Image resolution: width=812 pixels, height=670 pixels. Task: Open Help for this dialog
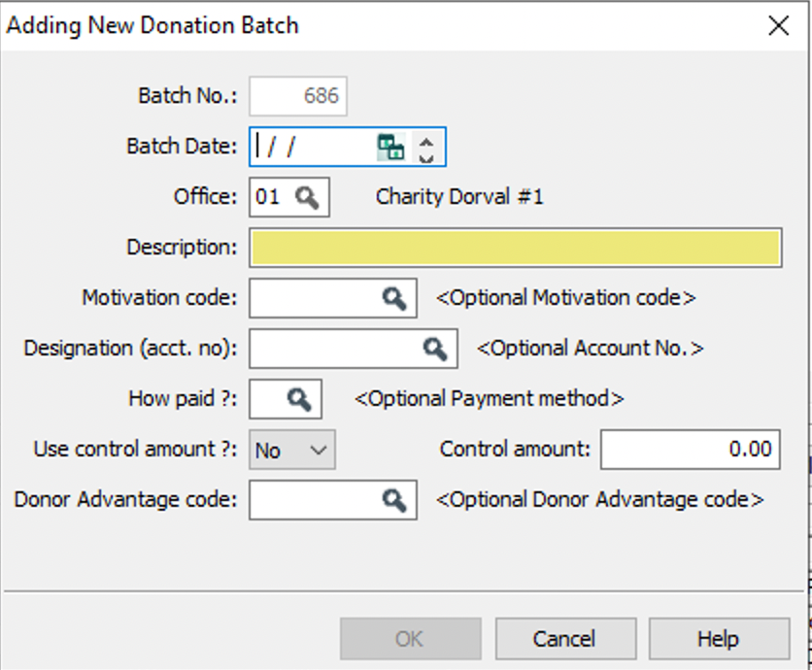720,638
